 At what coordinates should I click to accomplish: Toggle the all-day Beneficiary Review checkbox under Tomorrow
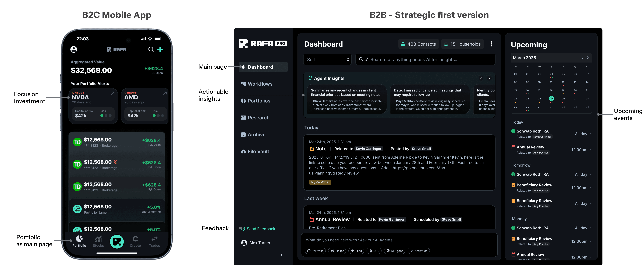[x=513, y=201]
